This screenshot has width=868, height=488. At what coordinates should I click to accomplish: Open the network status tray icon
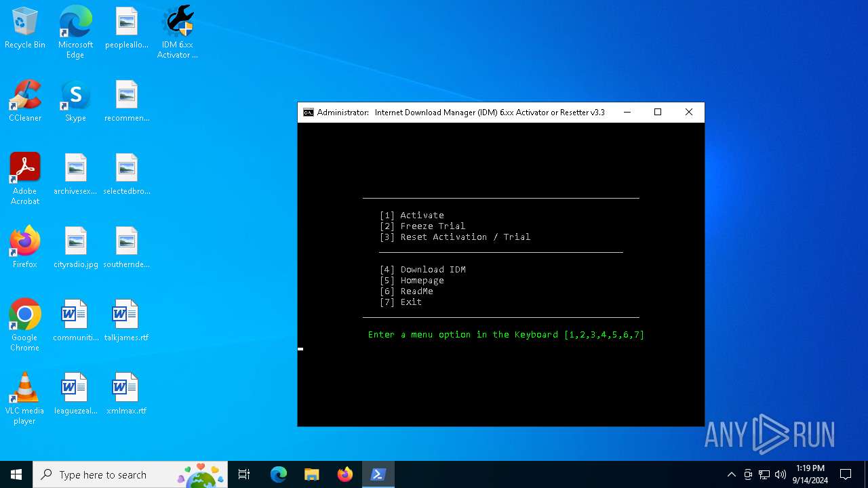tap(764, 474)
